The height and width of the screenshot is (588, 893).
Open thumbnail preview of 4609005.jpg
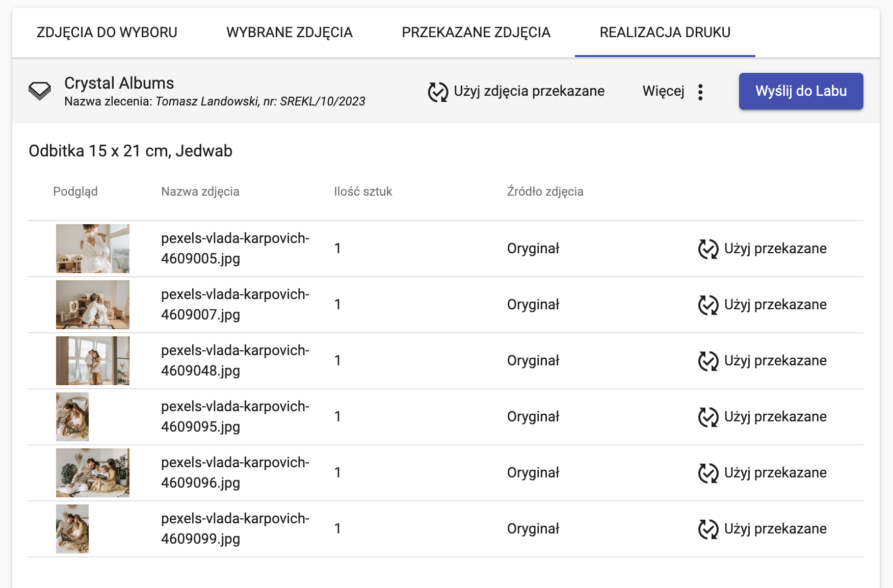point(93,249)
